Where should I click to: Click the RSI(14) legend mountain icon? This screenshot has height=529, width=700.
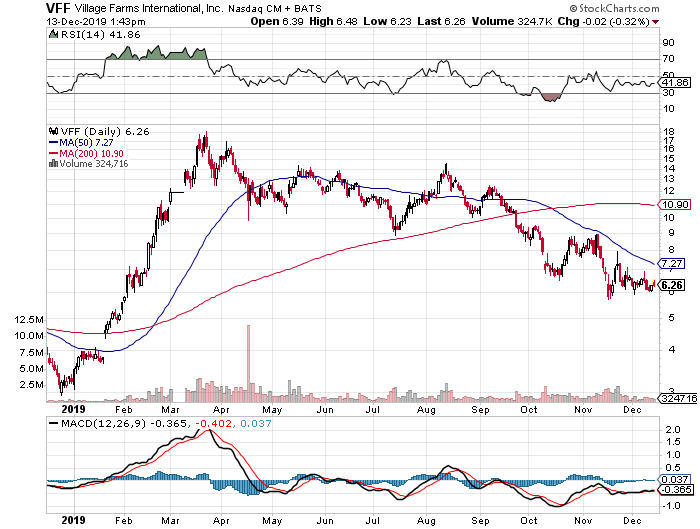point(53,34)
